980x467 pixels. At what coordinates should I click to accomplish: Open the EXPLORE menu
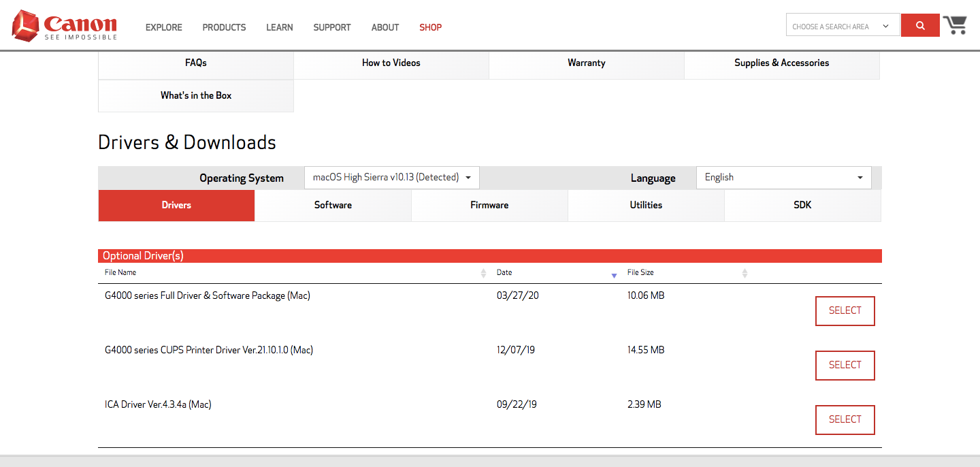click(164, 27)
